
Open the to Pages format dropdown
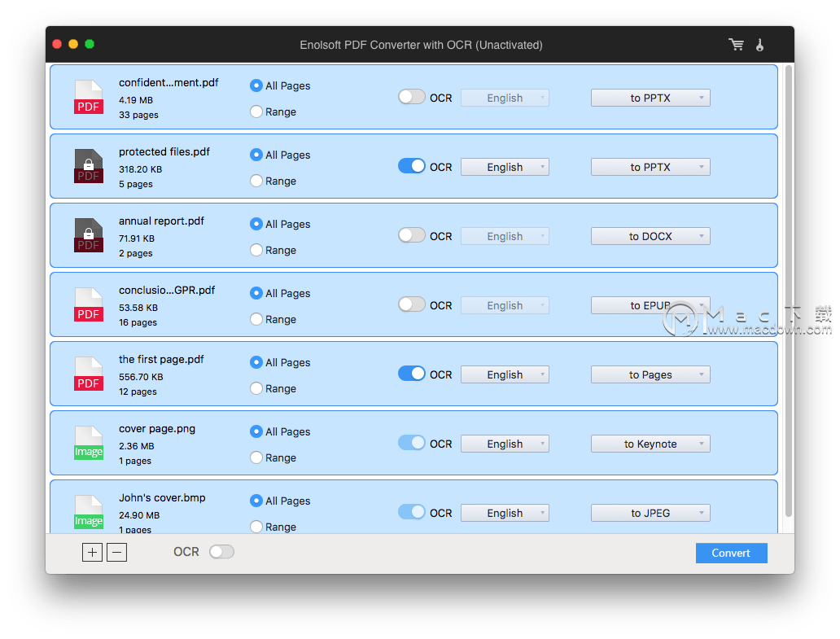(x=650, y=374)
